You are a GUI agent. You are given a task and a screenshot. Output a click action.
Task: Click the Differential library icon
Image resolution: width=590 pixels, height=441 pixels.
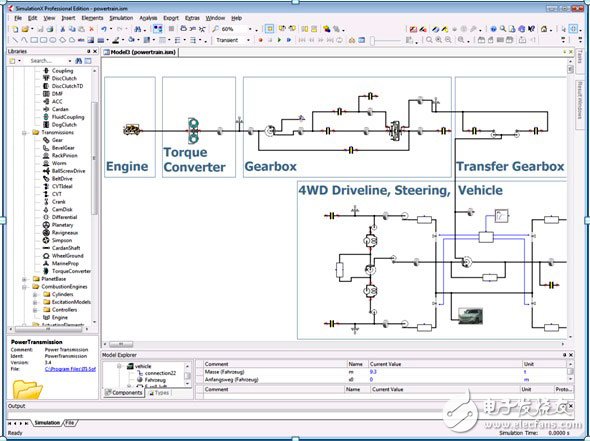click(46, 217)
